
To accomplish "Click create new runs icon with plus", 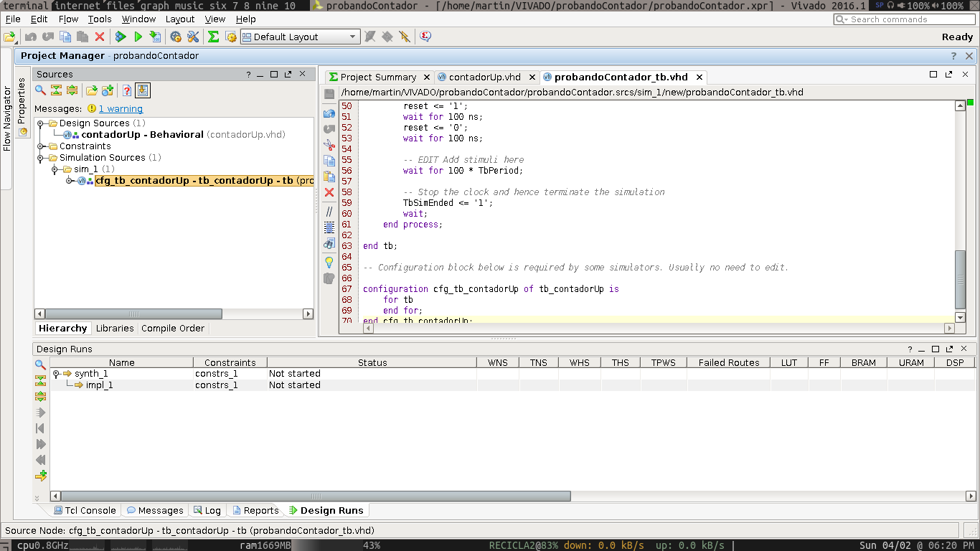I will tap(41, 476).
